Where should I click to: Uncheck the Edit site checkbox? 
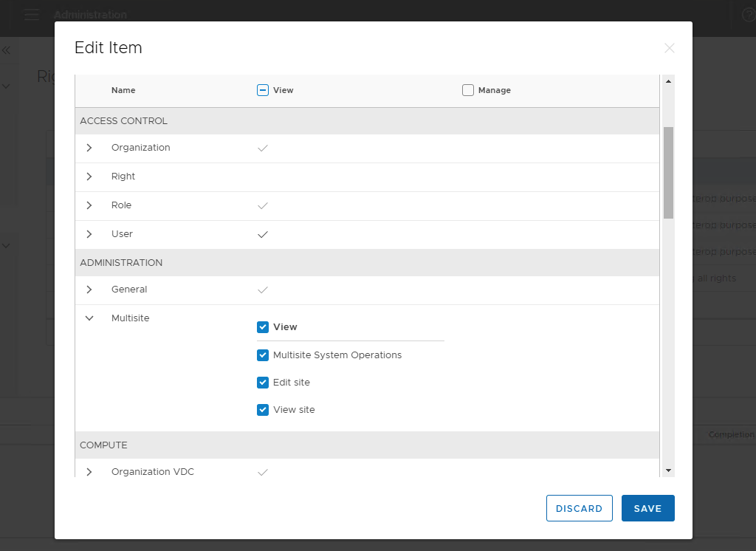click(262, 383)
